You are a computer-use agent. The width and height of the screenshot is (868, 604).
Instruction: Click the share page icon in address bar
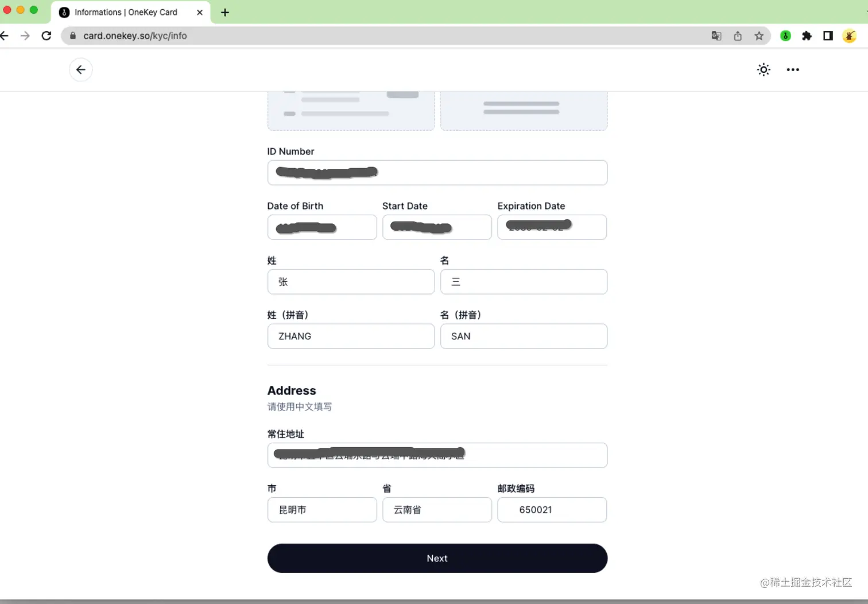click(738, 36)
